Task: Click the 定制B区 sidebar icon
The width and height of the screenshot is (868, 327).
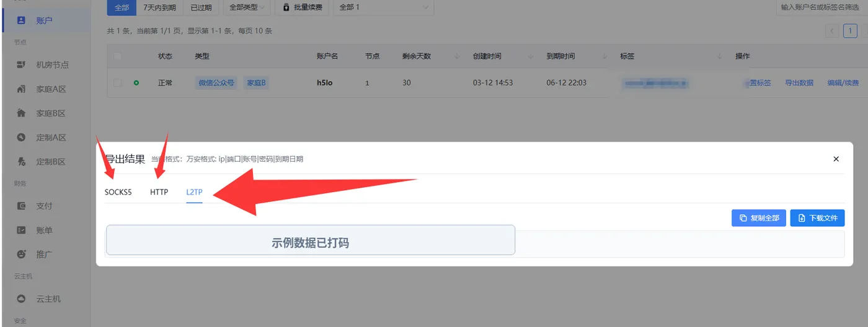Action: pos(21,162)
